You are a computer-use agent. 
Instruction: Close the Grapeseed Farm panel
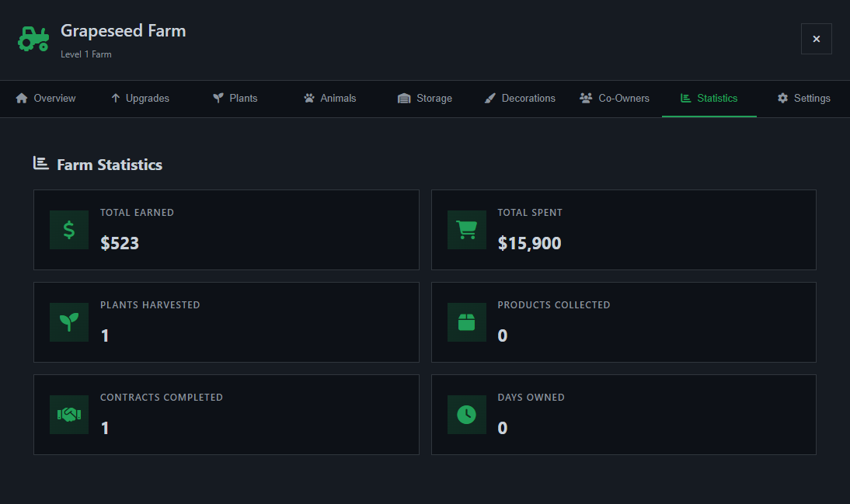coord(816,39)
